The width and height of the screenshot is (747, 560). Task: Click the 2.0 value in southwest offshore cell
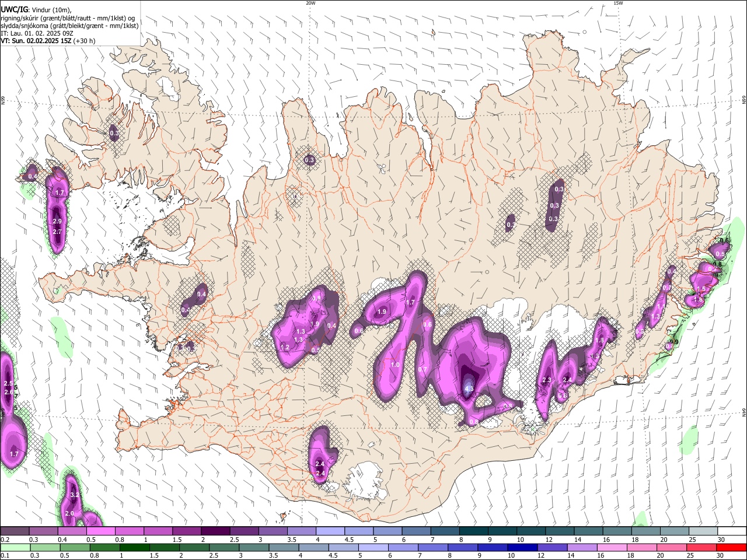click(x=69, y=513)
